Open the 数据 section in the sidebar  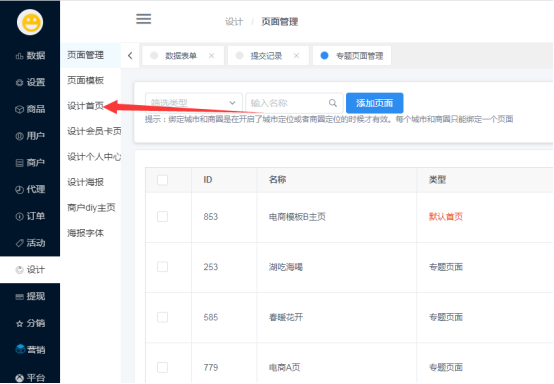pos(30,55)
